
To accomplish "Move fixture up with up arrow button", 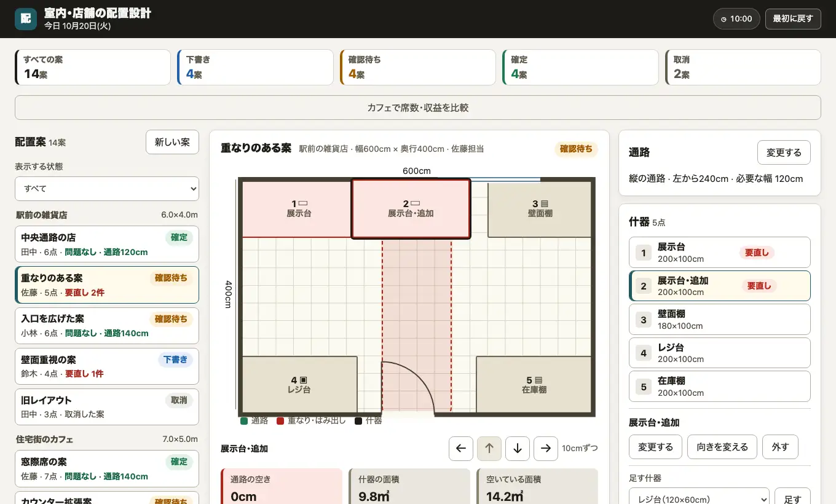I will point(489,449).
